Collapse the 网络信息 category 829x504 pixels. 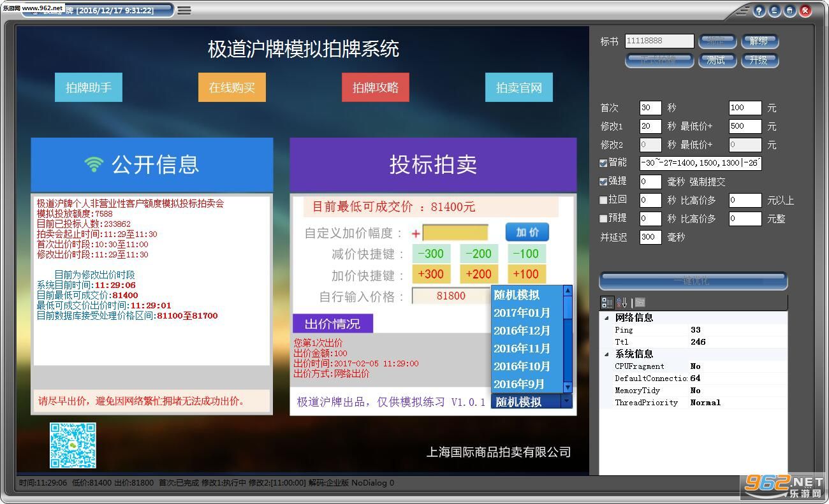pos(606,318)
